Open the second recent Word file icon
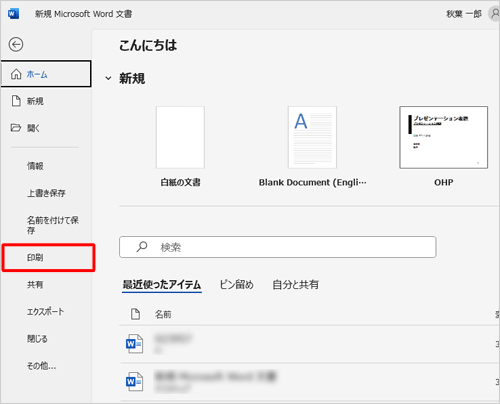Screen dimensions: 500x404 pos(135,382)
